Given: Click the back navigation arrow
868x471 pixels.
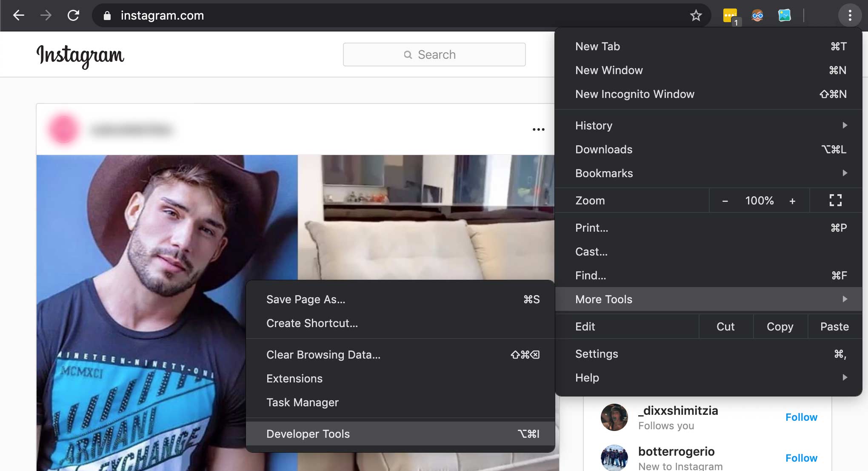Looking at the screenshot, I should (19, 15).
